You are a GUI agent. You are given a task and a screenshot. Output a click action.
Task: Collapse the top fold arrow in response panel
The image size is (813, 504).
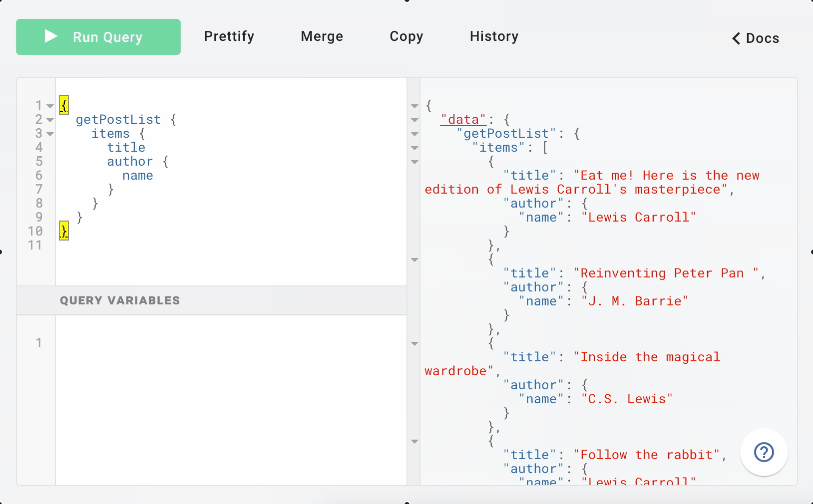coord(414,106)
